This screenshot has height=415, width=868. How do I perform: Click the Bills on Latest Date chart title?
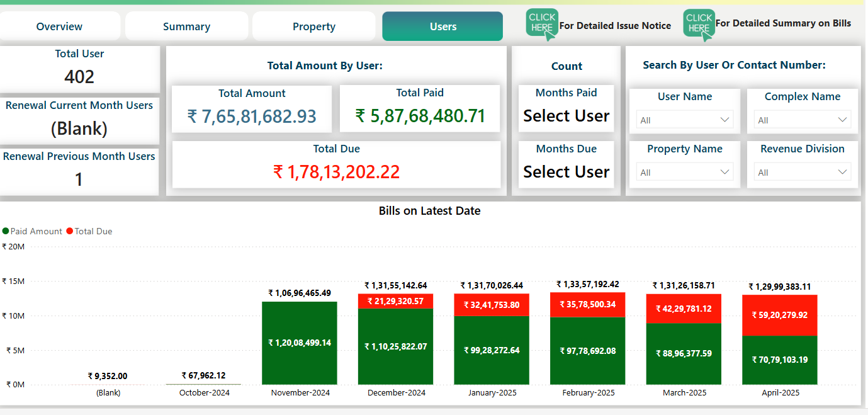[x=429, y=211]
